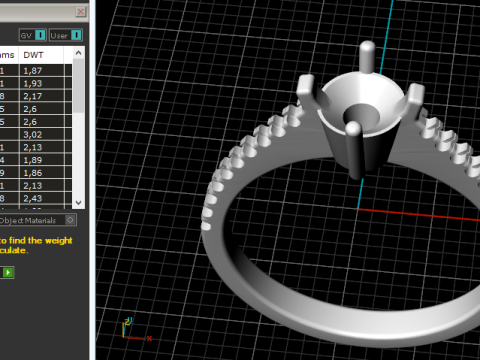Close the weight panel with red X
The width and height of the screenshot is (480, 360).
pos(81,12)
